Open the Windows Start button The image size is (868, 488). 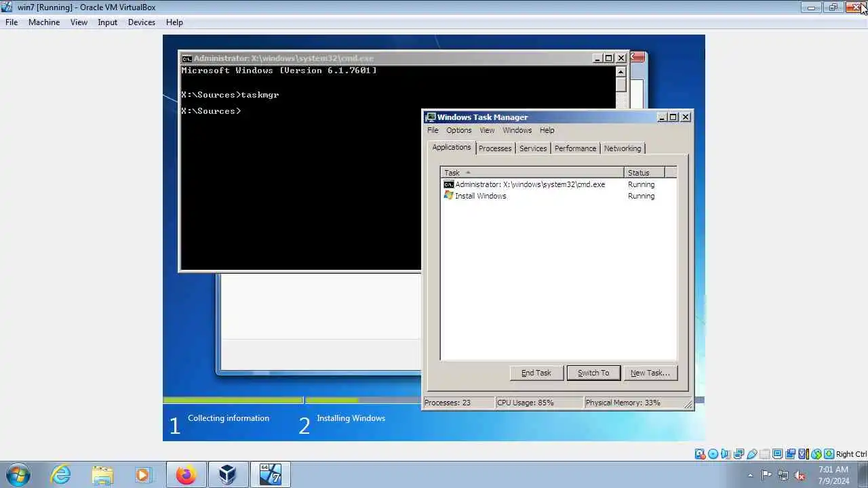[18, 474]
